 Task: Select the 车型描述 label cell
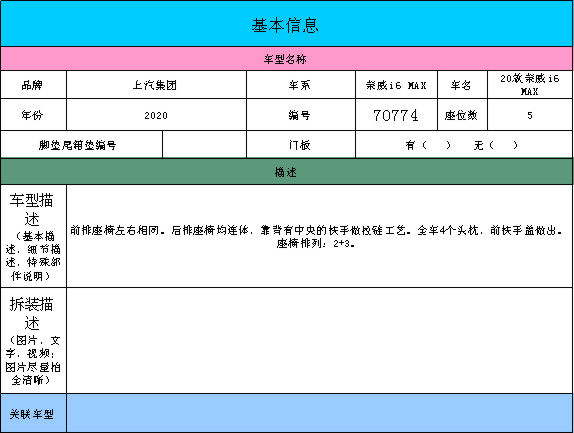click(33, 236)
